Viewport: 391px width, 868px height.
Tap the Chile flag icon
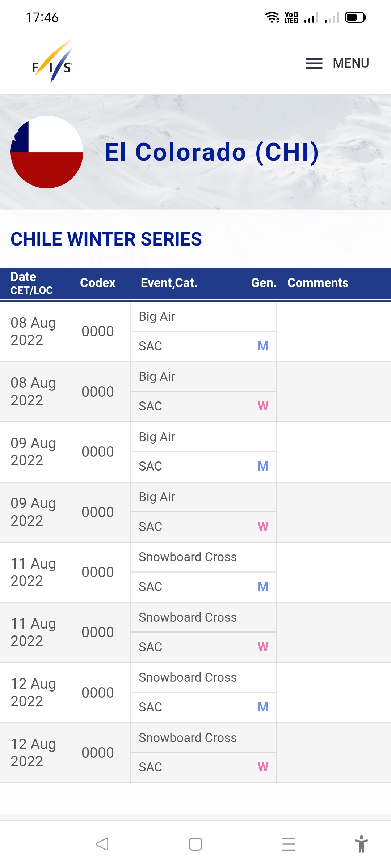(47, 152)
